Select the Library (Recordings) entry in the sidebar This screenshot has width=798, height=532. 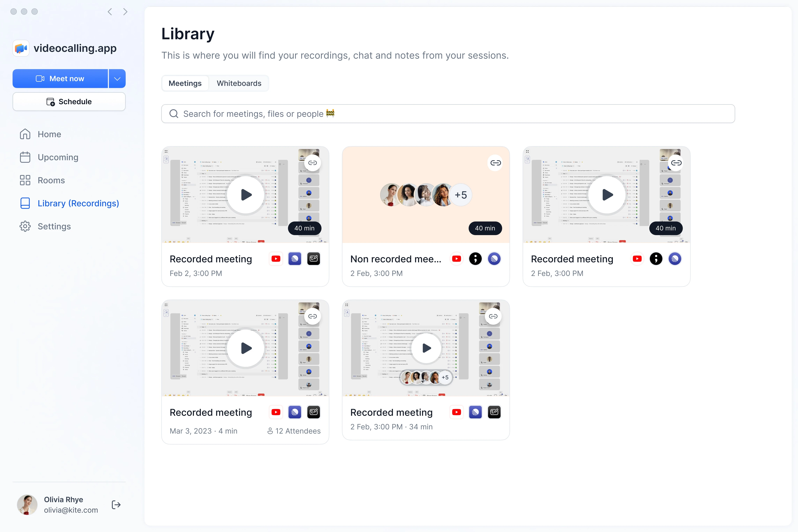click(x=78, y=203)
